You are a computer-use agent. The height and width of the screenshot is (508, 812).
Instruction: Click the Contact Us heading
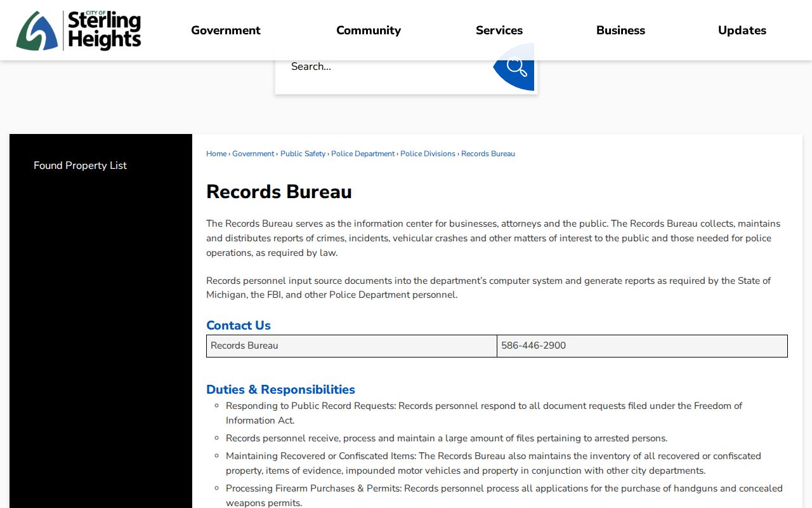point(239,325)
